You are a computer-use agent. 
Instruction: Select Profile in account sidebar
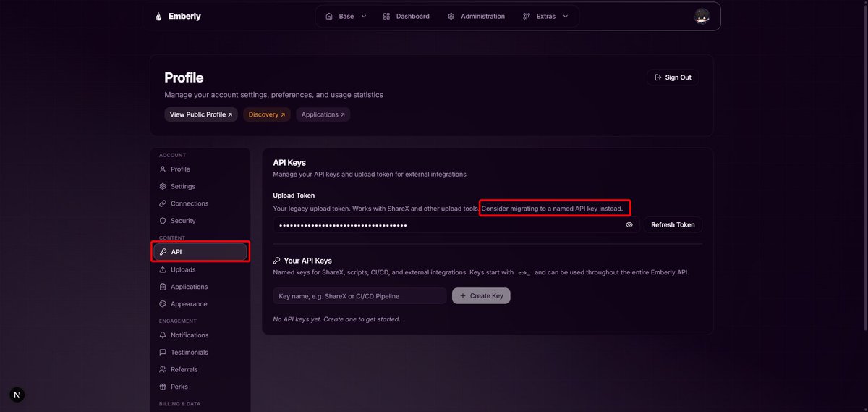point(201,169)
